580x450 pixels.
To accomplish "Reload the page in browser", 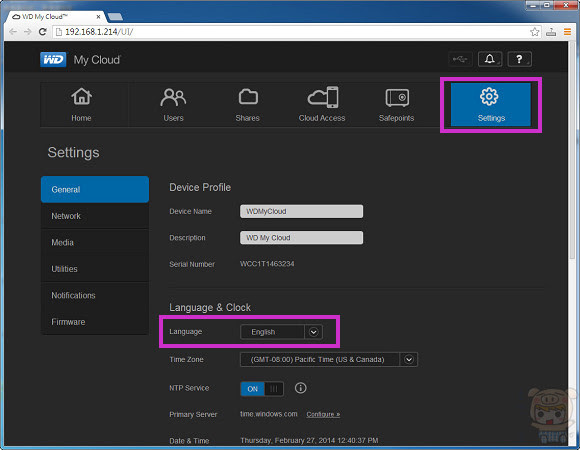I will (43, 32).
